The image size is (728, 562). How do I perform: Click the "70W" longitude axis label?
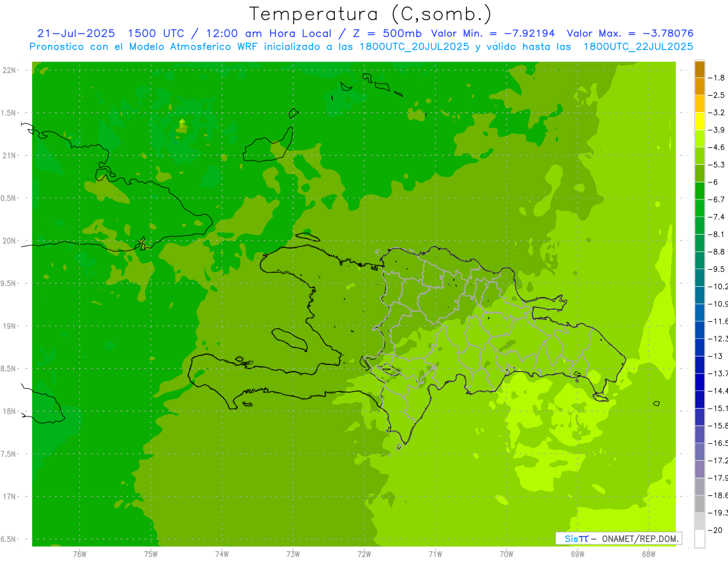(506, 554)
